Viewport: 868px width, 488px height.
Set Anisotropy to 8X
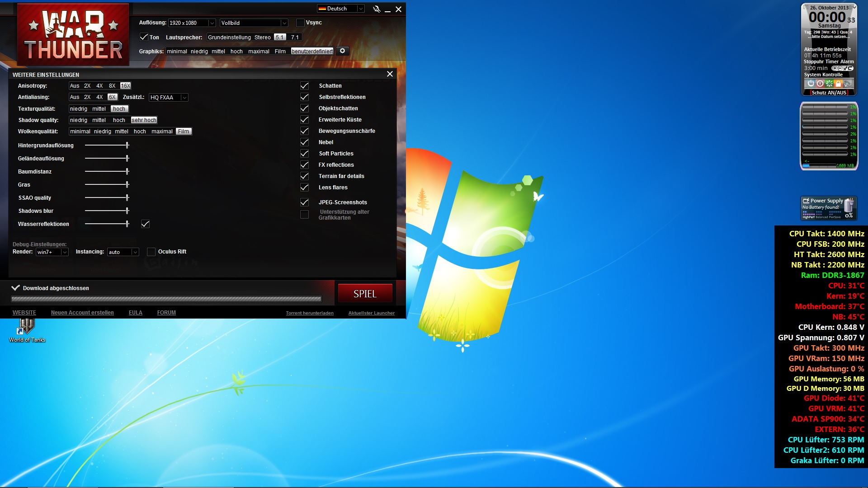pos(112,86)
